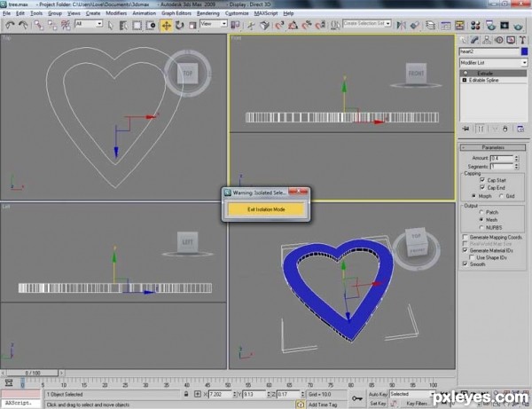
Task: Click the Key Filters button
Action: coord(417,404)
